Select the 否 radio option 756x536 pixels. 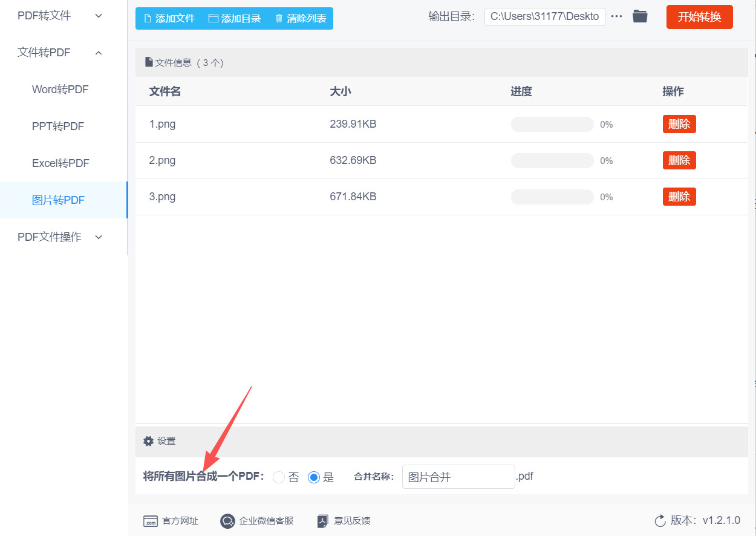[x=279, y=477]
